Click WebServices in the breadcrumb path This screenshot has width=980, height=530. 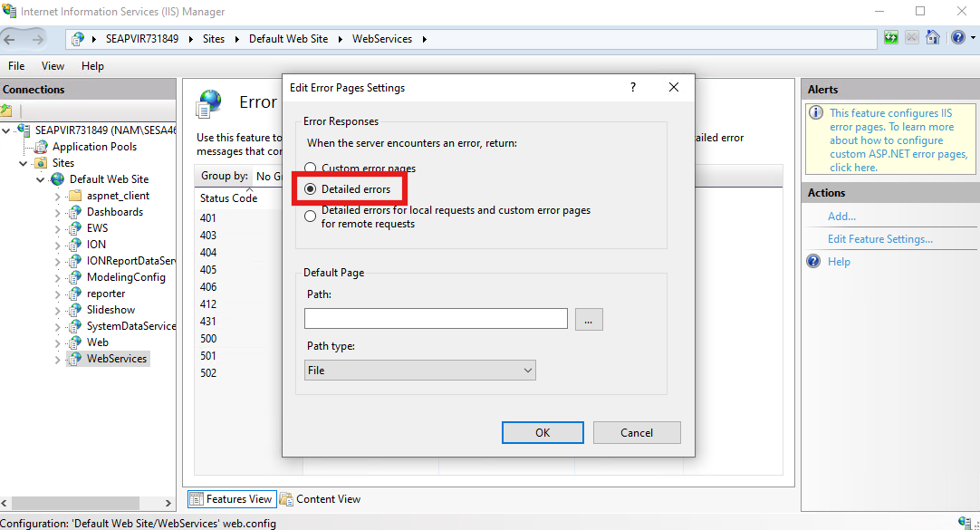click(x=382, y=39)
